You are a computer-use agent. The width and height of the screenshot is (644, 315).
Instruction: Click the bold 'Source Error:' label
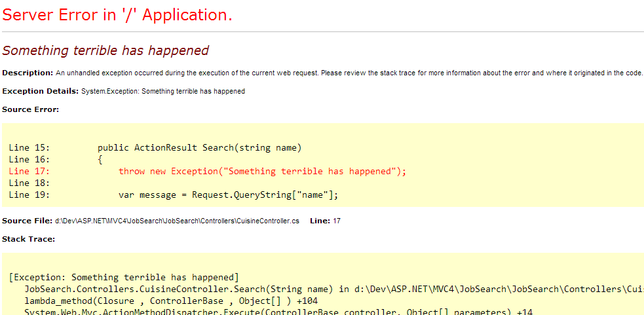pos(30,109)
